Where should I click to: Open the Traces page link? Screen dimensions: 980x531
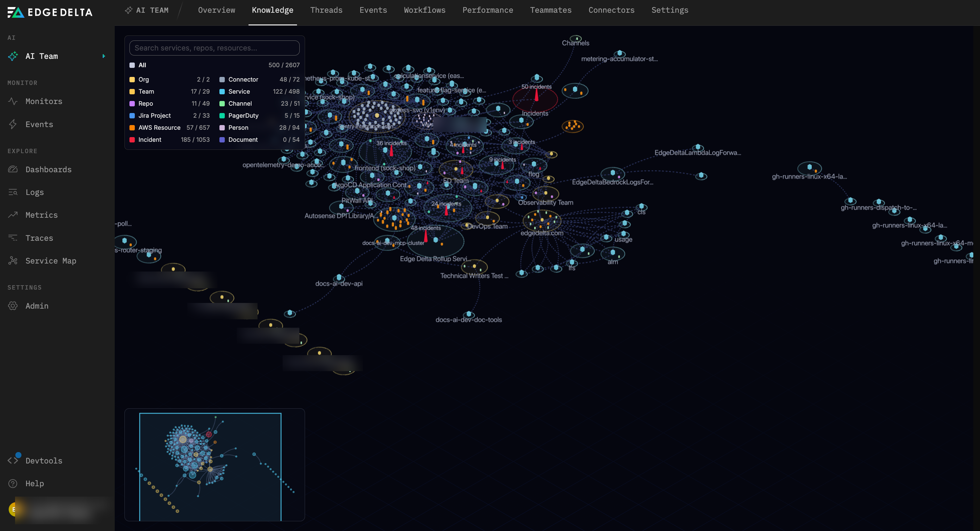[x=39, y=238]
